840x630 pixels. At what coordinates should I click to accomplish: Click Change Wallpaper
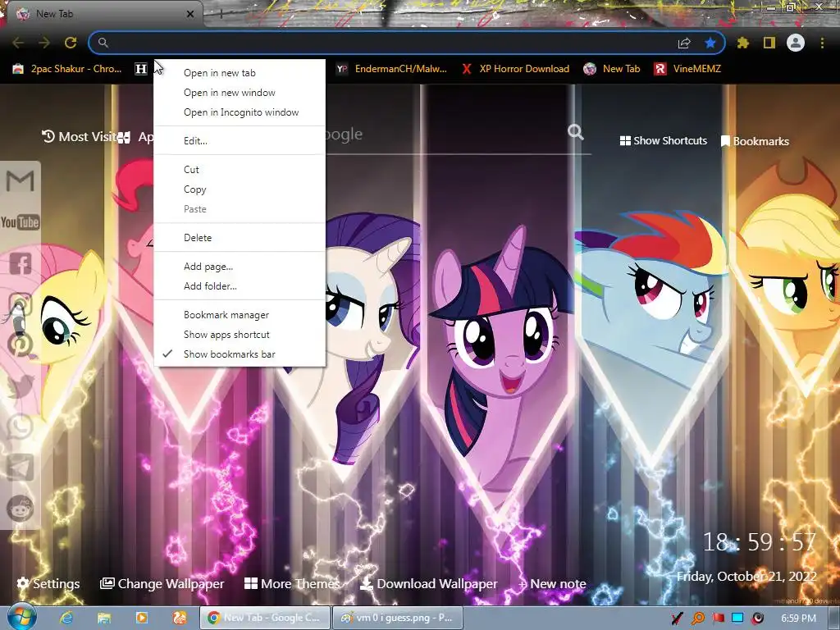[162, 583]
